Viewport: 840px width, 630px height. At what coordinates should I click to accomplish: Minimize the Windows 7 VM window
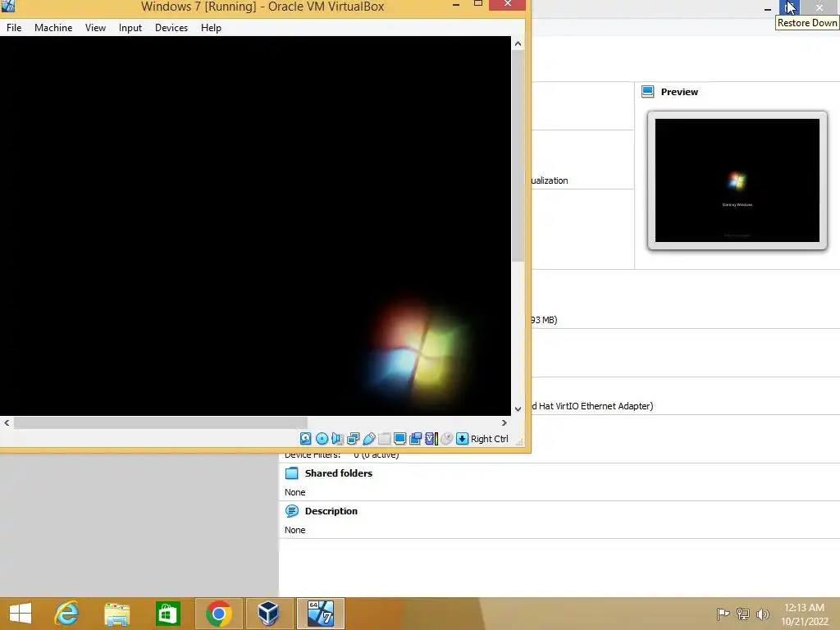point(456,5)
